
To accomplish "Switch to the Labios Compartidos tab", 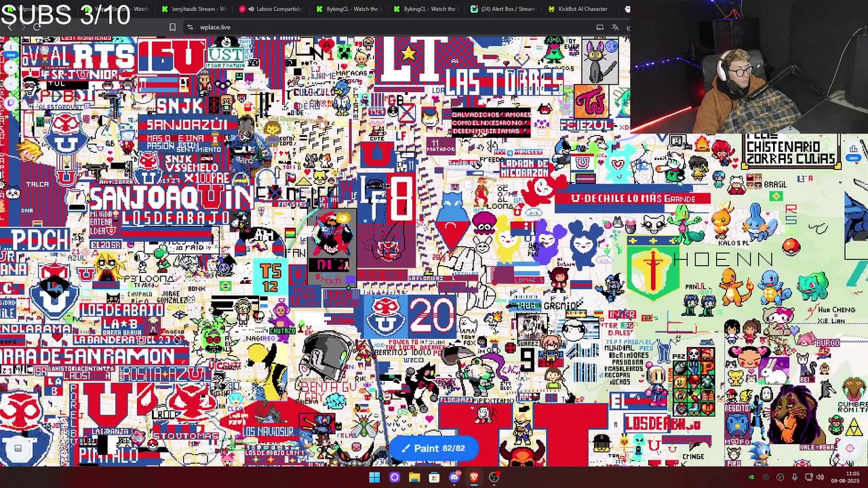I will coord(270,9).
